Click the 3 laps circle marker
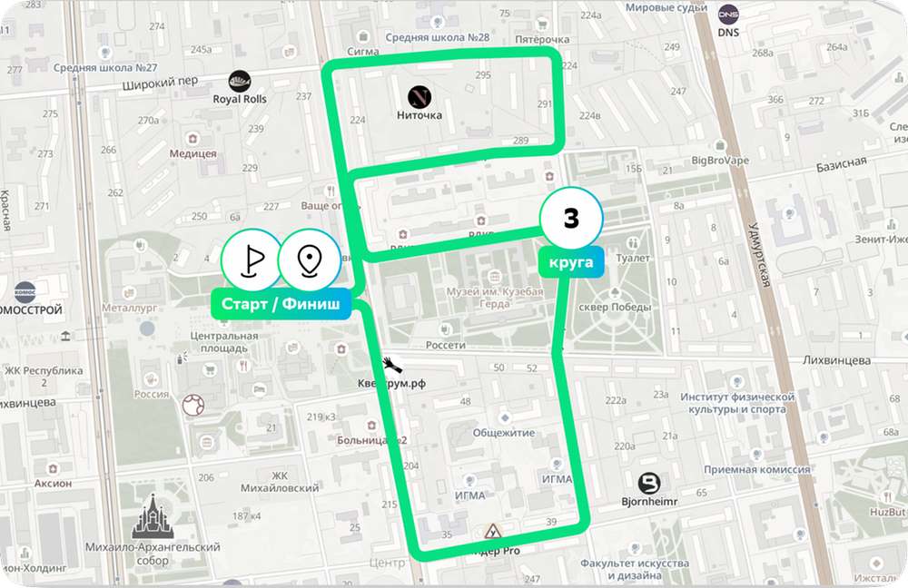The height and width of the screenshot is (588, 908). pos(571,218)
